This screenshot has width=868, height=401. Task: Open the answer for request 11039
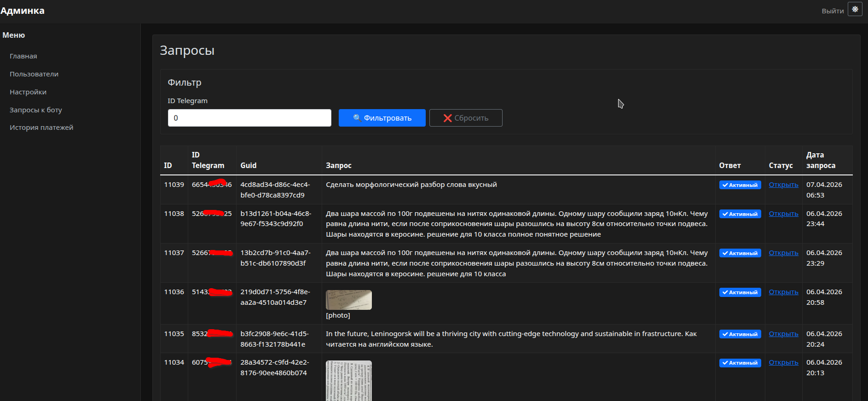[x=783, y=185]
